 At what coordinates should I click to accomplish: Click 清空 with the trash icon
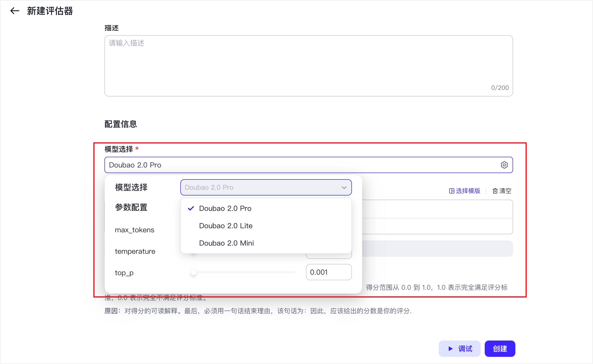pos(502,191)
